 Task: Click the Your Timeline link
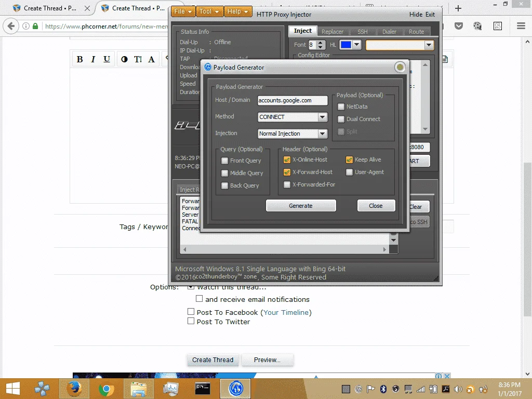point(286,312)
